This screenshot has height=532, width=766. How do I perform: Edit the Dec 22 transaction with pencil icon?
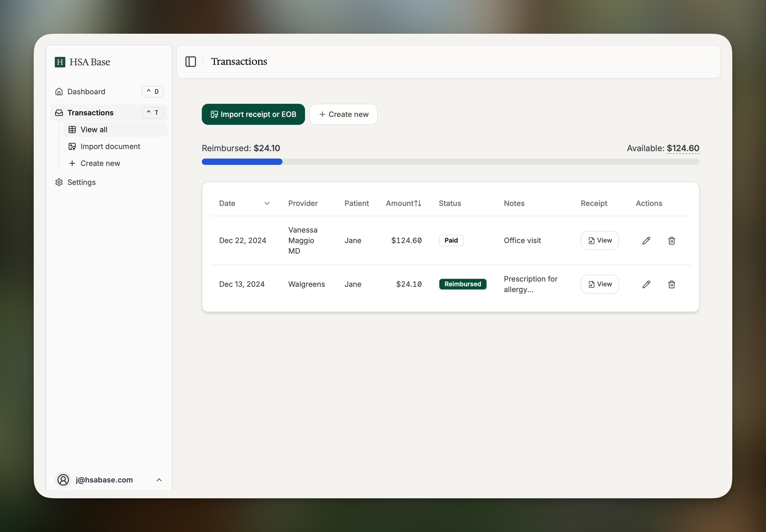tap(646, 241)
